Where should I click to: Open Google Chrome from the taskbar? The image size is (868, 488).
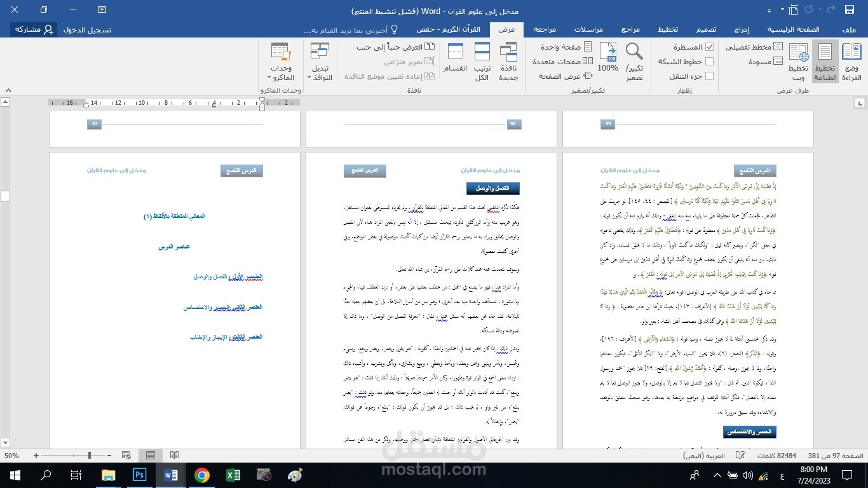pyautogui.click(x=202, y=475)
